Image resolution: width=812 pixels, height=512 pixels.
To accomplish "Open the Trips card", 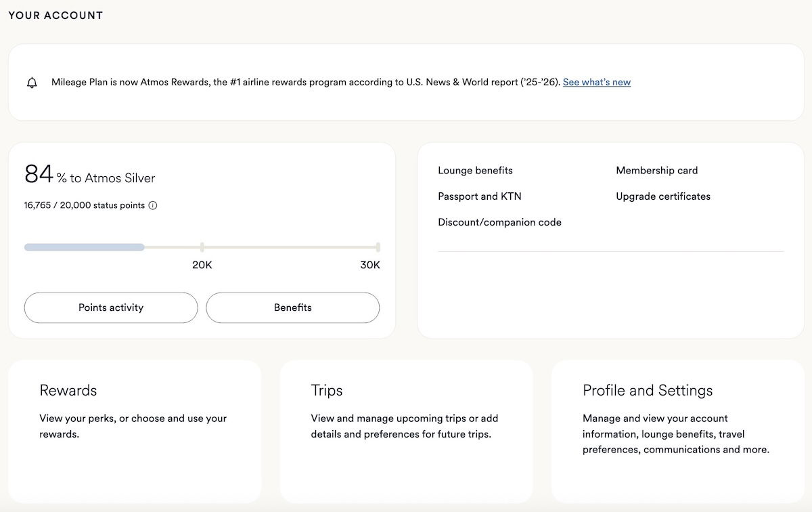I will (406, 431).
